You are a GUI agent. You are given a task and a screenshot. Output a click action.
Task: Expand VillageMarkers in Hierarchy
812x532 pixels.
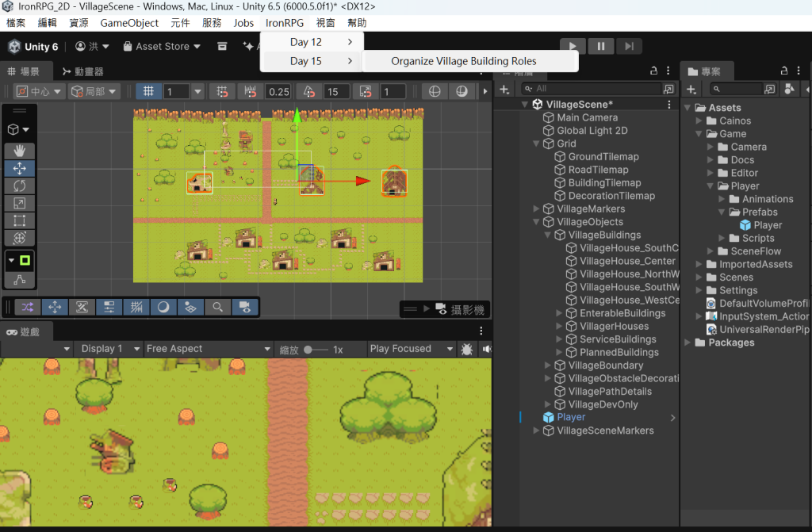point(537,209)
